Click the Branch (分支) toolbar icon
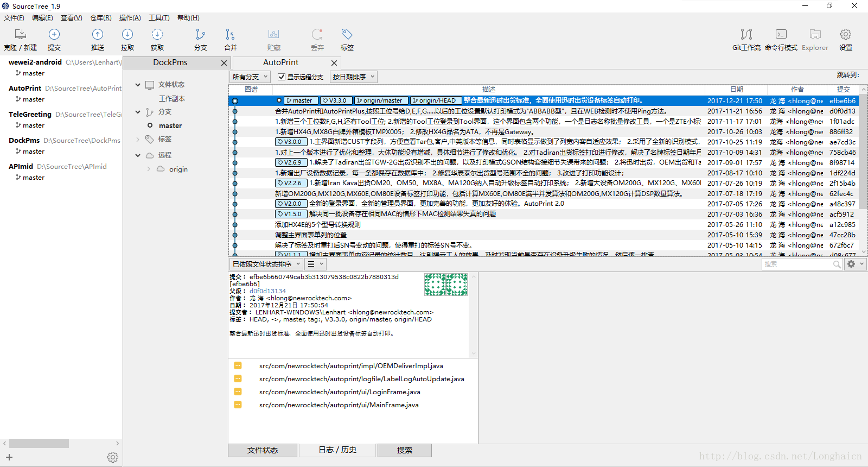868x467 pixels. (201, 35)
